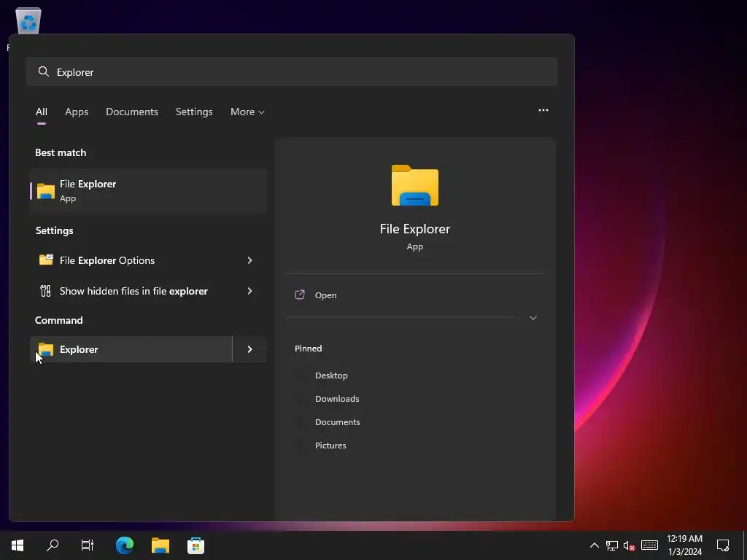Open Task View from the taskbar
The height and width of the screenshot is (560, 747).
pyautogui.click(x=88, y=545)
